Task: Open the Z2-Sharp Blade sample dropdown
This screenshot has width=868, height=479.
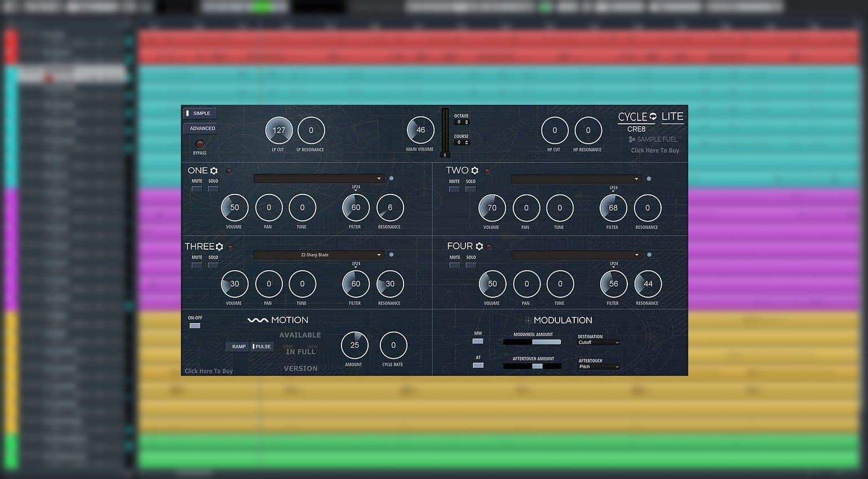Action: pyautogui.click(x=319, y=255)
